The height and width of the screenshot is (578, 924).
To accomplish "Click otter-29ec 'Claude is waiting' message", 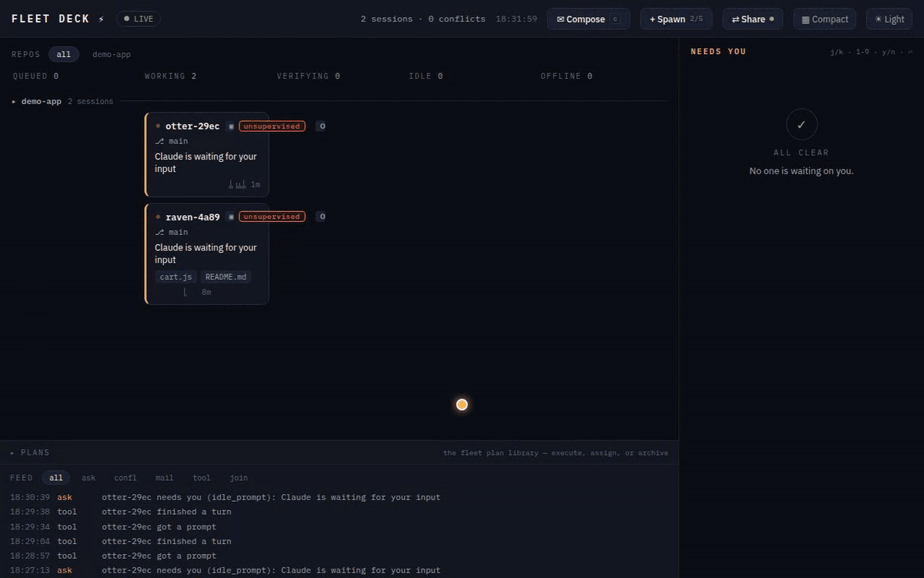I will click(x=206, y=163).
